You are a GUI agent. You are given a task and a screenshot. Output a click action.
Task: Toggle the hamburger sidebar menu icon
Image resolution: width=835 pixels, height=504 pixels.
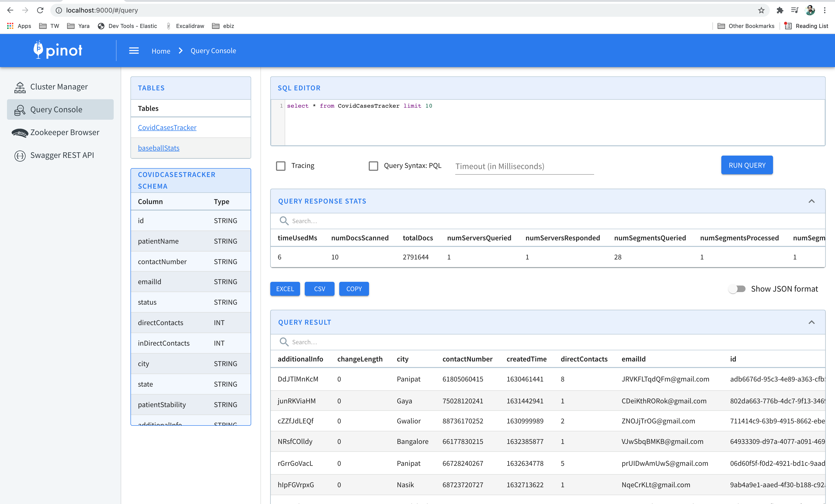pos(134,51)
